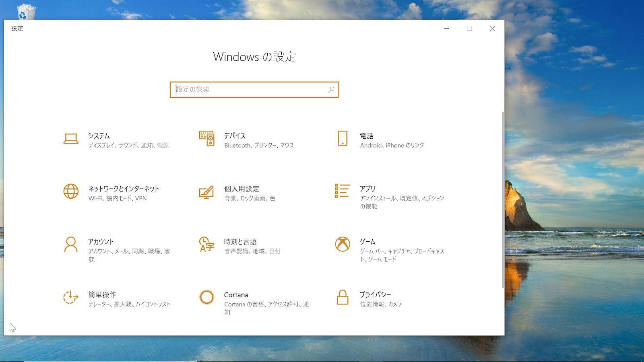Screen dimensions: 644x362
Task: Click the 音声認識、地域、日付 description
Action: (x=252, y=251)
